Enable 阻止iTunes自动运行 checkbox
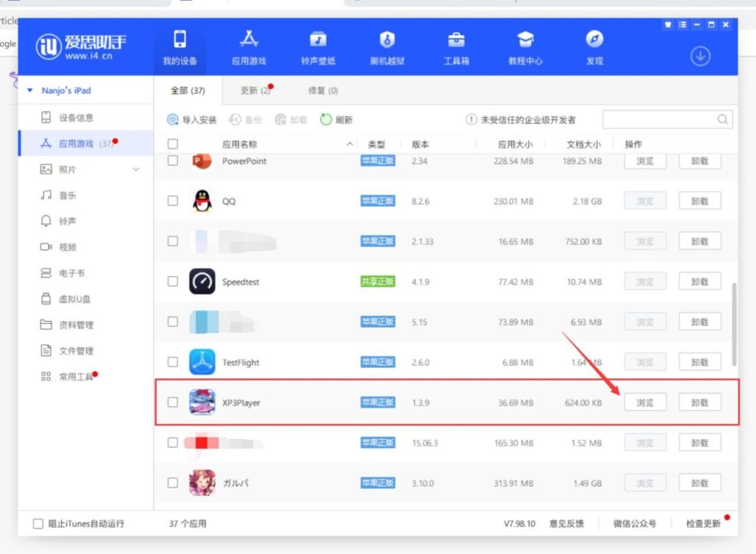Viewport: 756px width, 554px height. click(38, 524)
